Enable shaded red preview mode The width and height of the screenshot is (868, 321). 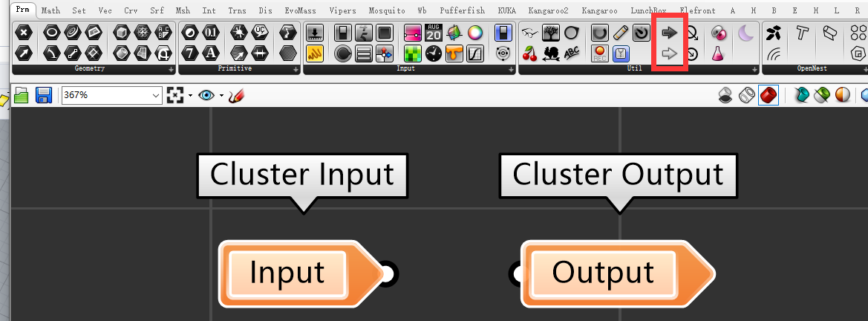pyautogui.click(x=769, y=95)
